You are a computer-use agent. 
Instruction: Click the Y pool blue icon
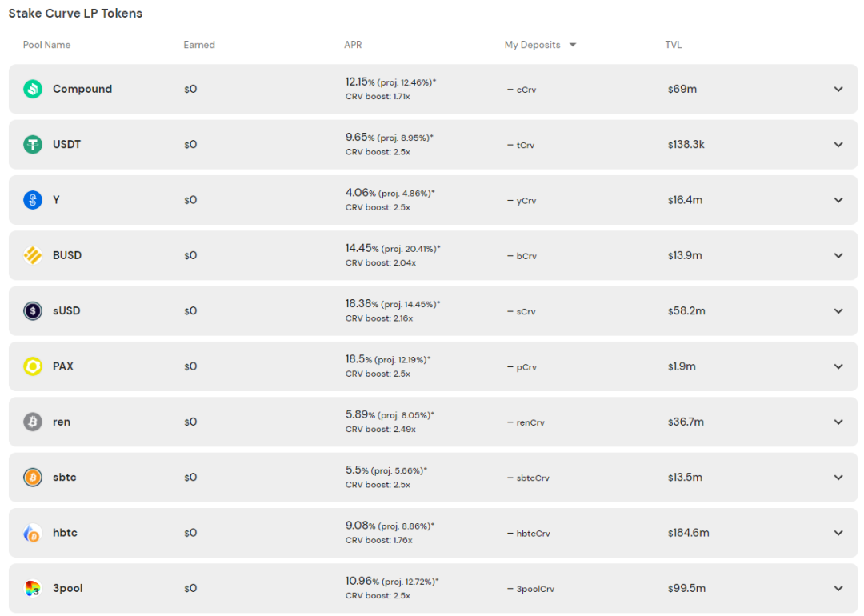[33, 199]
